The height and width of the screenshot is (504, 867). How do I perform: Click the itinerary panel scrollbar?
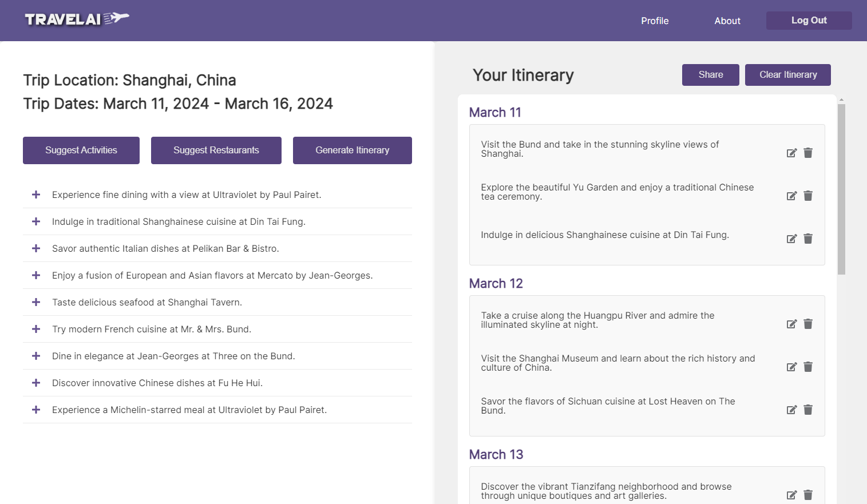[x=841, y=189]
